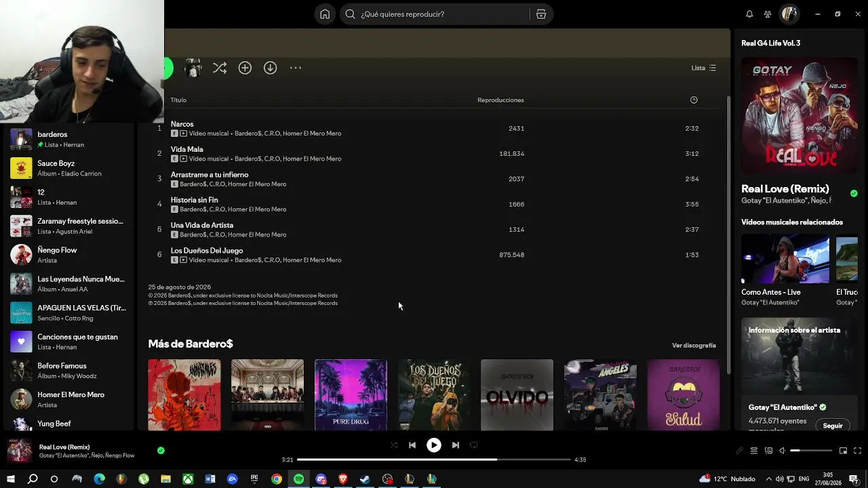Open Steam from the taskbar
This screenshot has height=488, width=868.
click(365, 479)
